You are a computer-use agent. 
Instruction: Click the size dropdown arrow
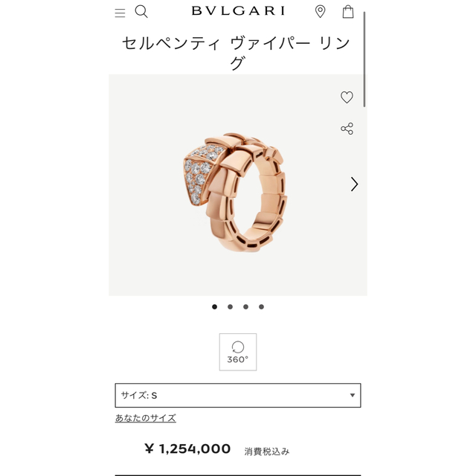pos(352,395)
